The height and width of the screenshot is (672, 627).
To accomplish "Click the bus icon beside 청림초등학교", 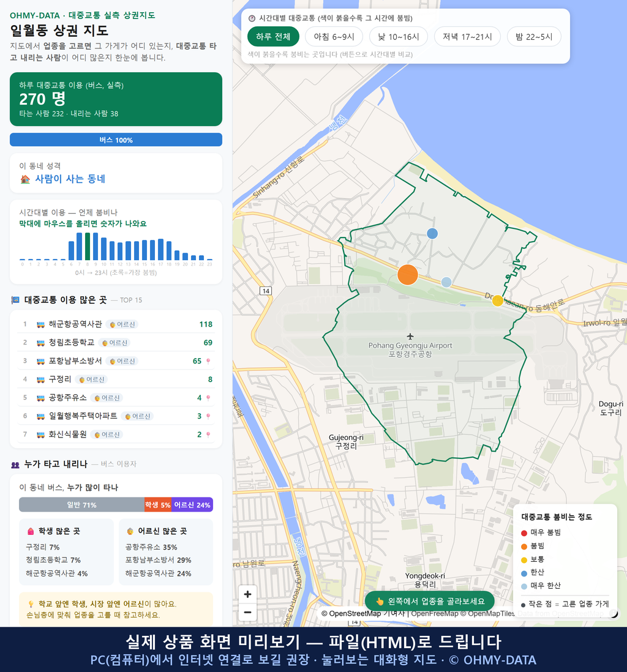I will (41, 343).
